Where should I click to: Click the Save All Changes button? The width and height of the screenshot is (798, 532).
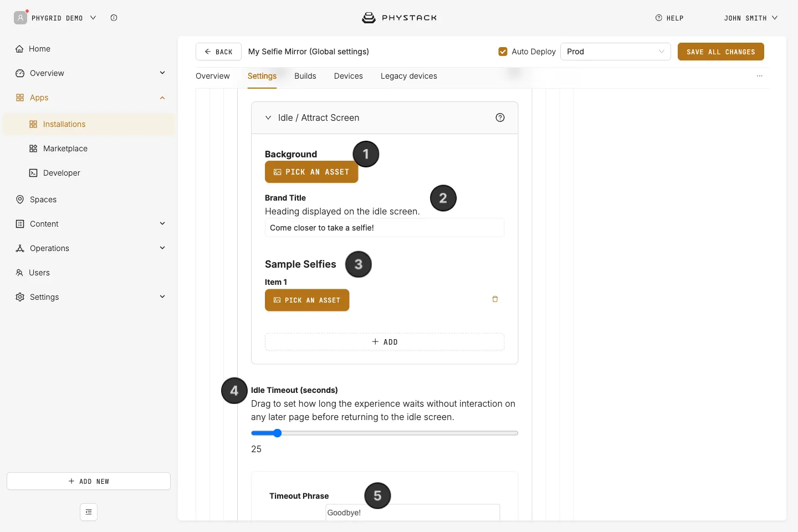pyautogui.click(x=721, y=52)
